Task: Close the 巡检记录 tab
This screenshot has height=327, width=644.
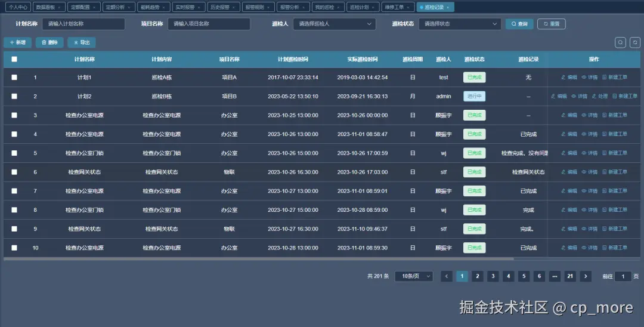Action: click(448, 7)
